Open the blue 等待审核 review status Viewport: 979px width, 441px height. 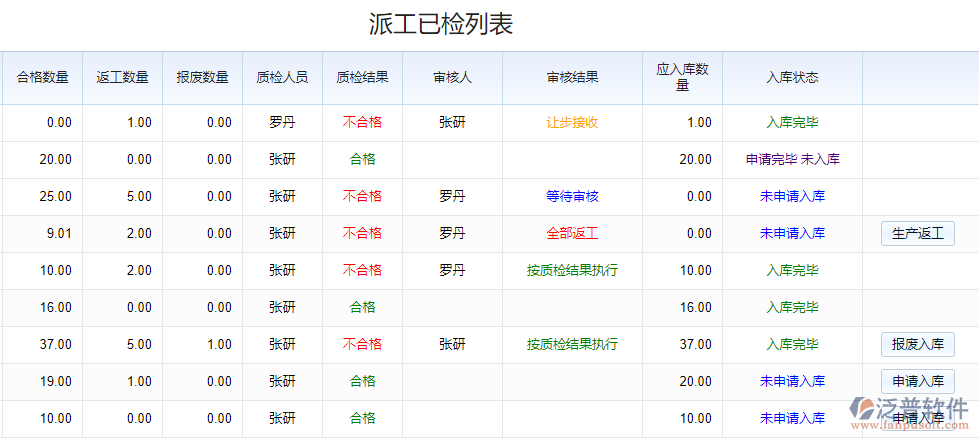point(572,197)
